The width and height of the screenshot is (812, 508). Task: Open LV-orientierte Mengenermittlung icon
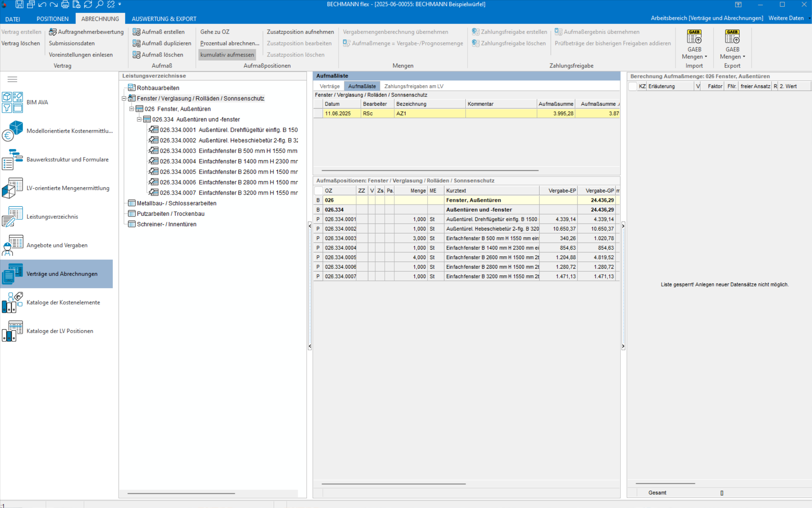tap(12, 188)
